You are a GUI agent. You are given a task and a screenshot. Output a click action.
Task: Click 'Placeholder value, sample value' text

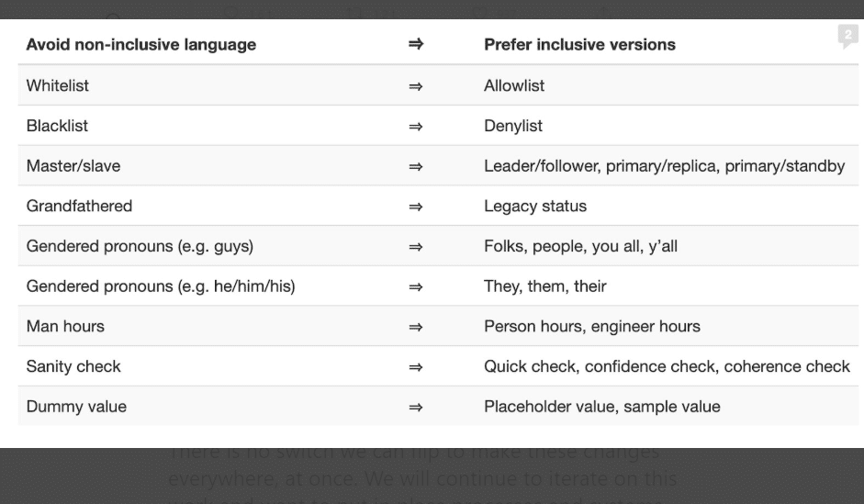(x=602, y=407)
